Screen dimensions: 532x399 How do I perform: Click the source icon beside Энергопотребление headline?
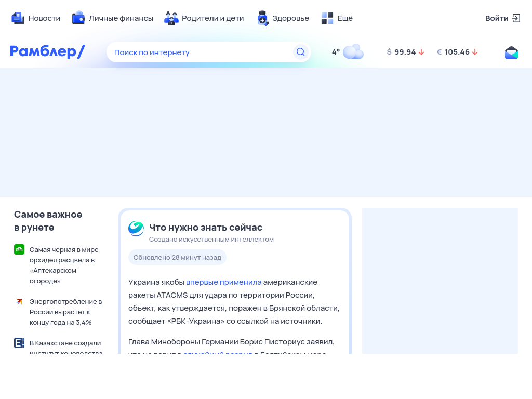click(x=19, y=301)
